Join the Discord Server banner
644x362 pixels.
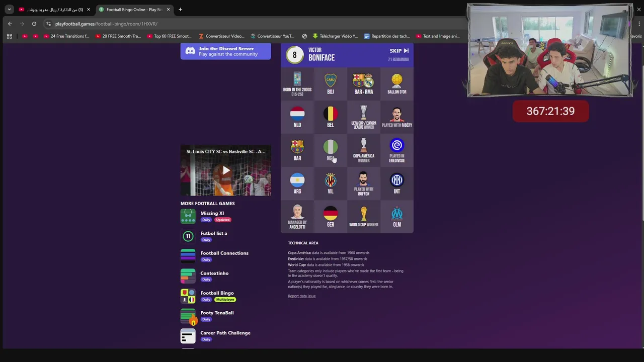click(x=225, y=51)
